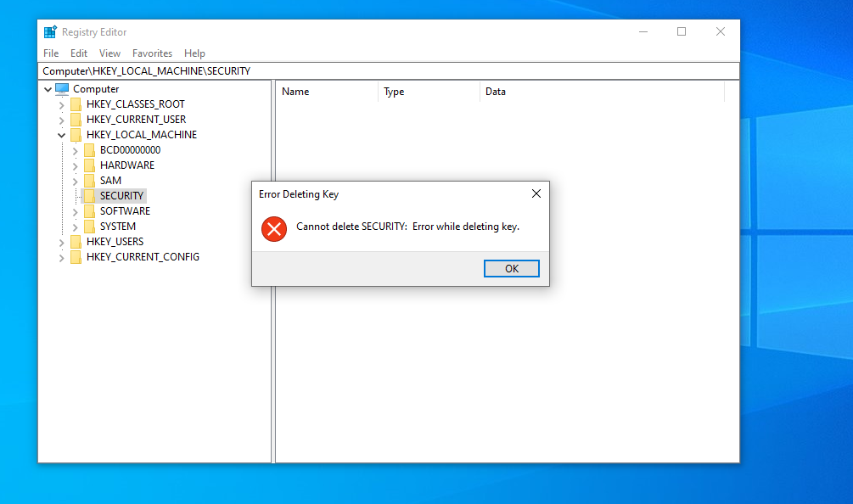Click the red error icon in the dialog
This screenshot has width=853, height=504.
(x=273, y=229)
